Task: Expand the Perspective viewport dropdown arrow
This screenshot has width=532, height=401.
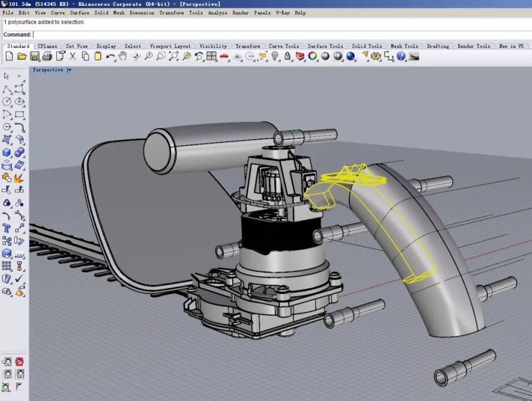Action: (x=69, y=70)
